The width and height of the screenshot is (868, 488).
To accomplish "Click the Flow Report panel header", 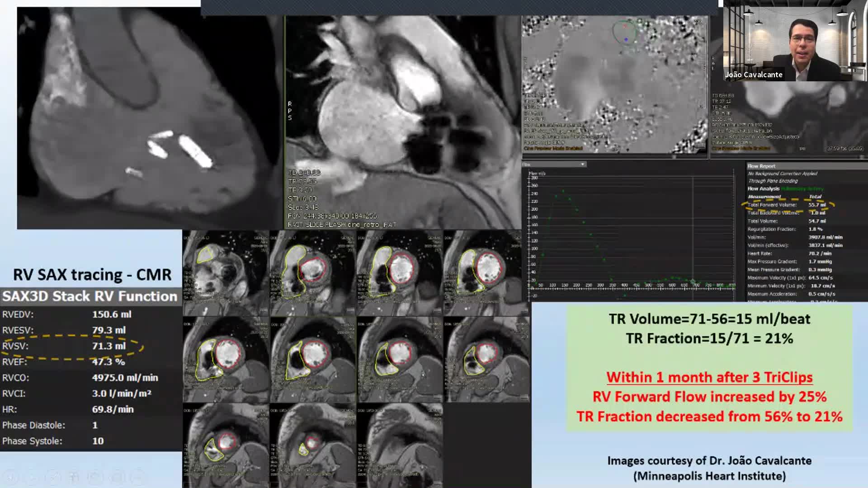I will [x=761, y=166].
